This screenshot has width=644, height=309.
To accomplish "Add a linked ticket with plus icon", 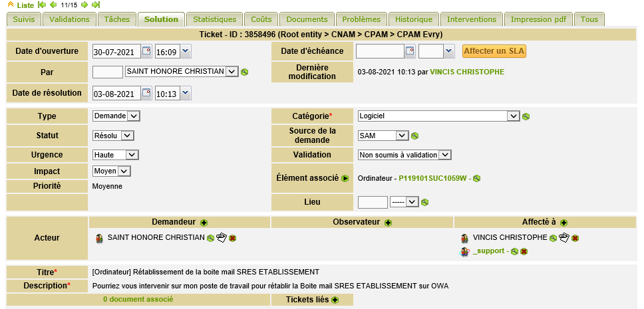I will tap(335, 300).
